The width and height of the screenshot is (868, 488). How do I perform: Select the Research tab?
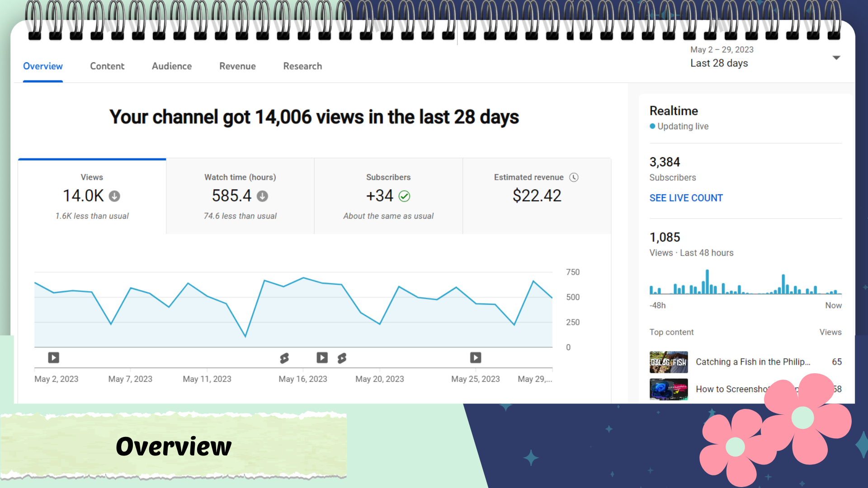click(x=302, y=66)
